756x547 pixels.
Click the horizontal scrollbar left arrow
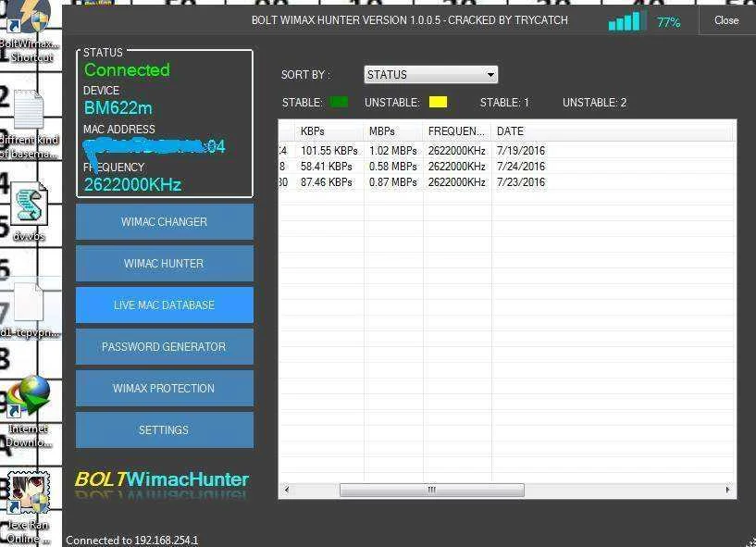click(x=287, y=491)
